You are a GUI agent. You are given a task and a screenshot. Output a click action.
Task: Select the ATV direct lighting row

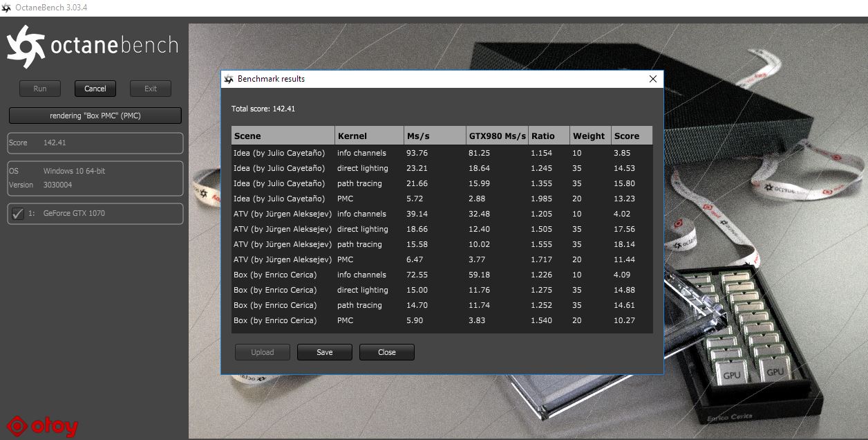(x=442, y=229)
